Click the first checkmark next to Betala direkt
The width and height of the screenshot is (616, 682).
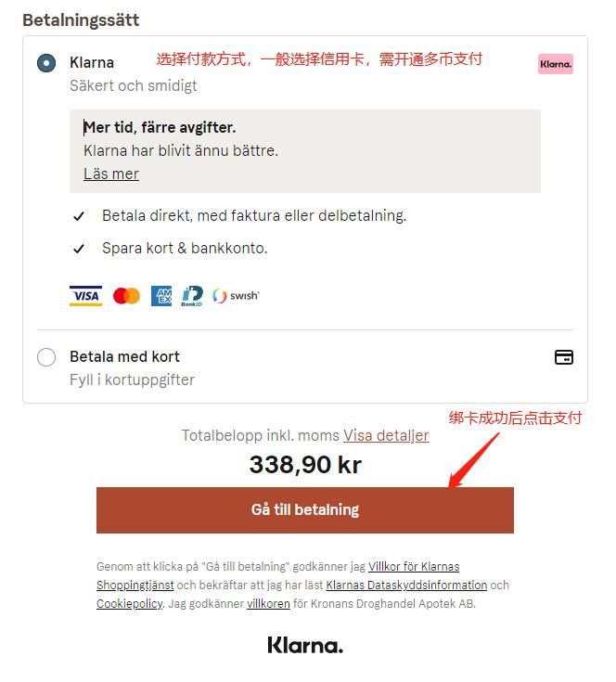point(79,216)
